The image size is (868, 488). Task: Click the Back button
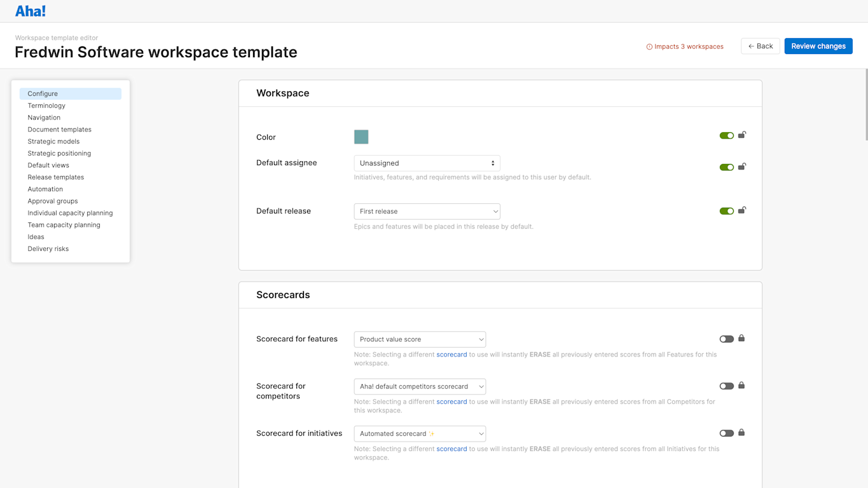click(760, 46)
